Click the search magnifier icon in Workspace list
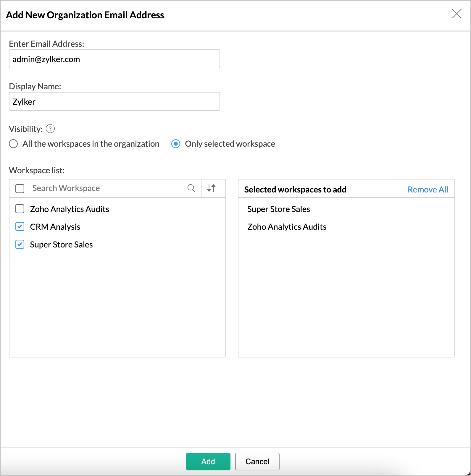The height and width of the screenshot is (476, 471). (x=191, y=188)
